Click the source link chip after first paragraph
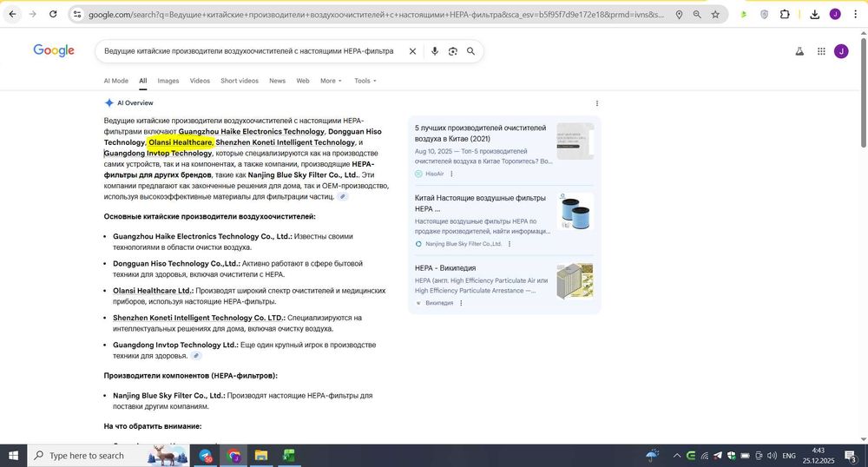Screen dimensions: 868x467 (343, 197)
